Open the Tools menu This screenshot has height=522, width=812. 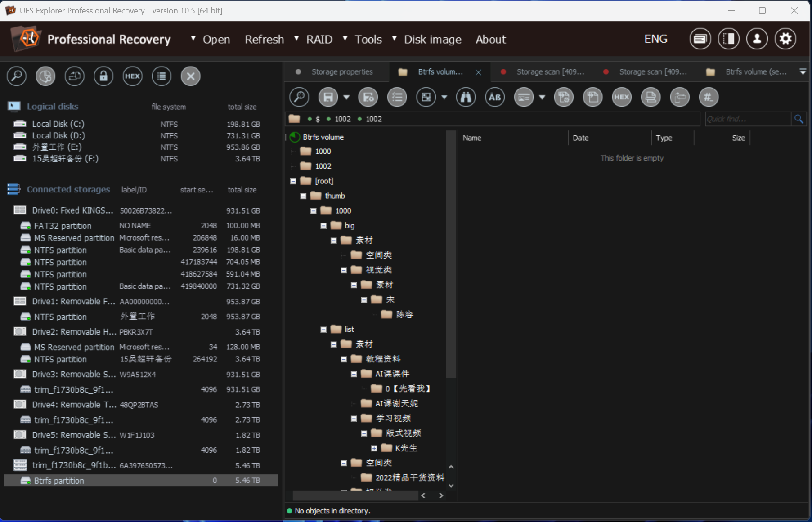pos(368,40)
